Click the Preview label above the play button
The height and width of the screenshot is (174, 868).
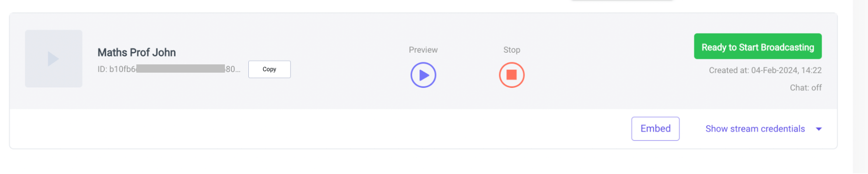[x=423, y=50]
